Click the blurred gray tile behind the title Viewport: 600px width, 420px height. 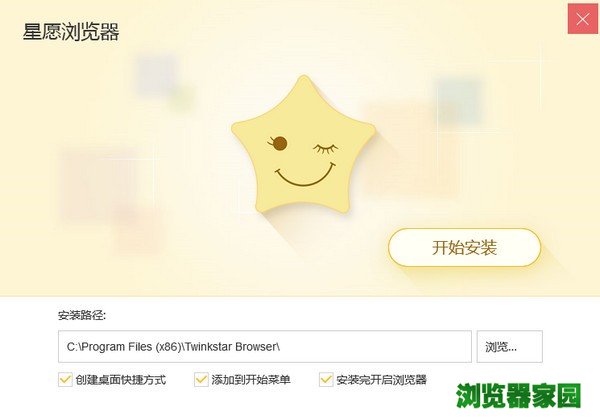pos(155,75)
